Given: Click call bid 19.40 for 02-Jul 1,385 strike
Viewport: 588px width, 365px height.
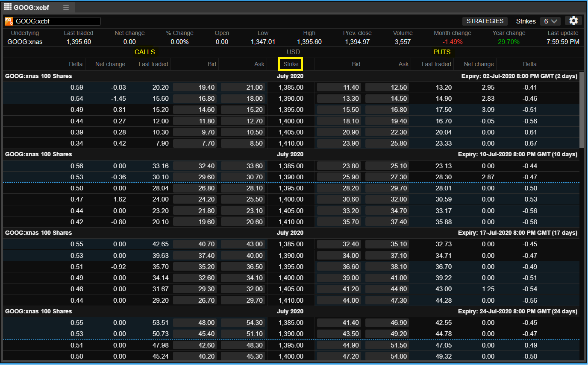Looking at the screenshot, I should (x=195, y=88).
